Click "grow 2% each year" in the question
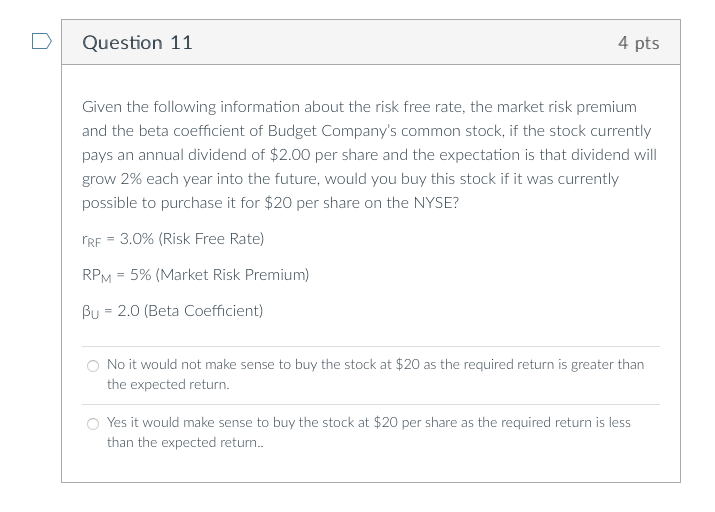715x512 pixels. pyautogui.click(x=144, y=179)
